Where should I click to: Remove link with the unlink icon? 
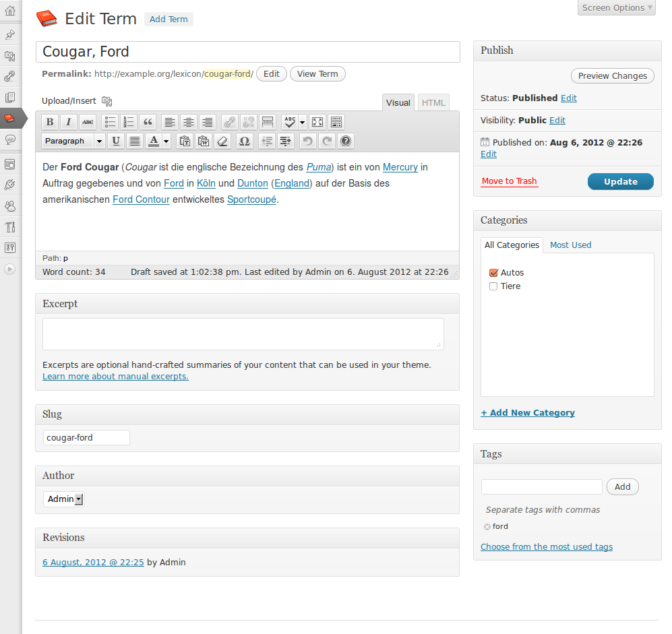click(x=249, y=122)
